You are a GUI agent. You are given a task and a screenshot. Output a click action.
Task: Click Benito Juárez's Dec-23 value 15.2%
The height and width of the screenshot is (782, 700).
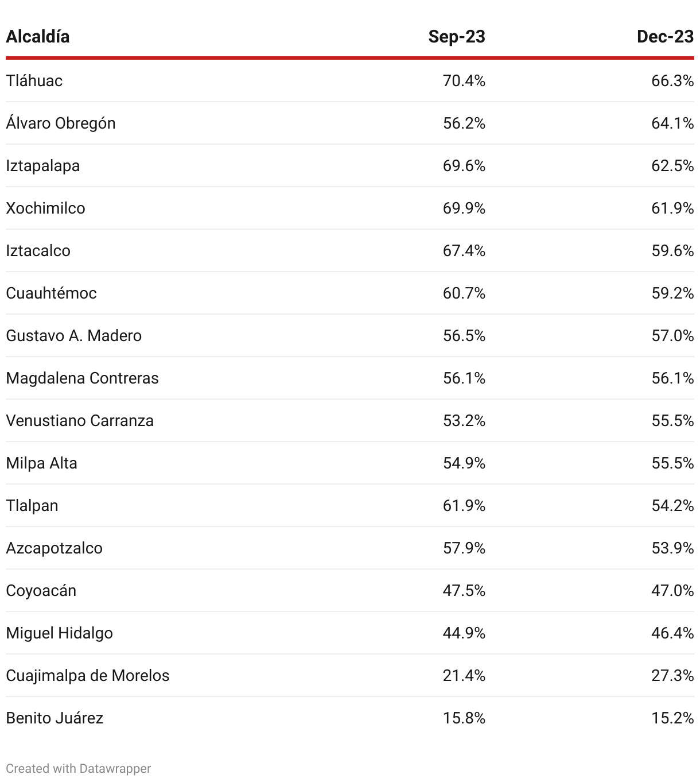(x=672, y=718)
